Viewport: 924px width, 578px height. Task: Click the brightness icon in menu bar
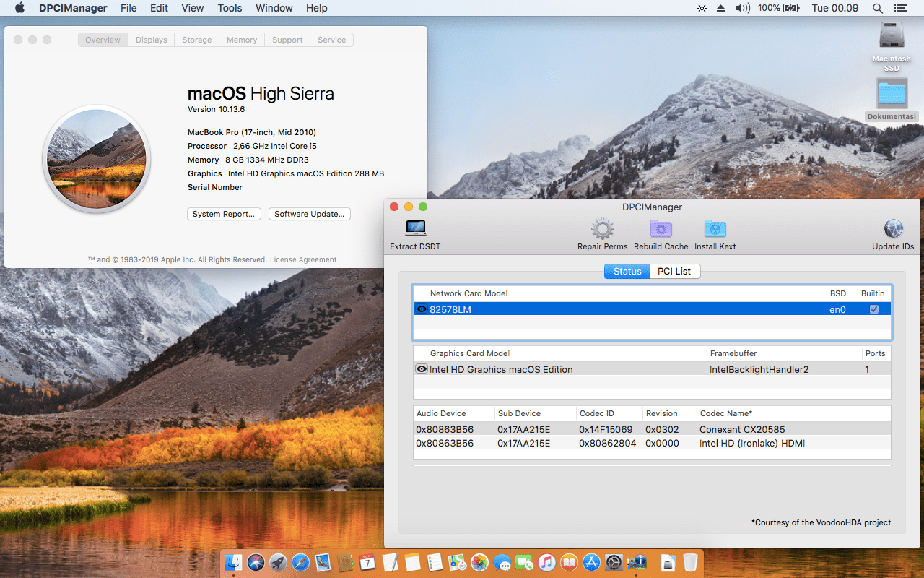coord(702,8)
